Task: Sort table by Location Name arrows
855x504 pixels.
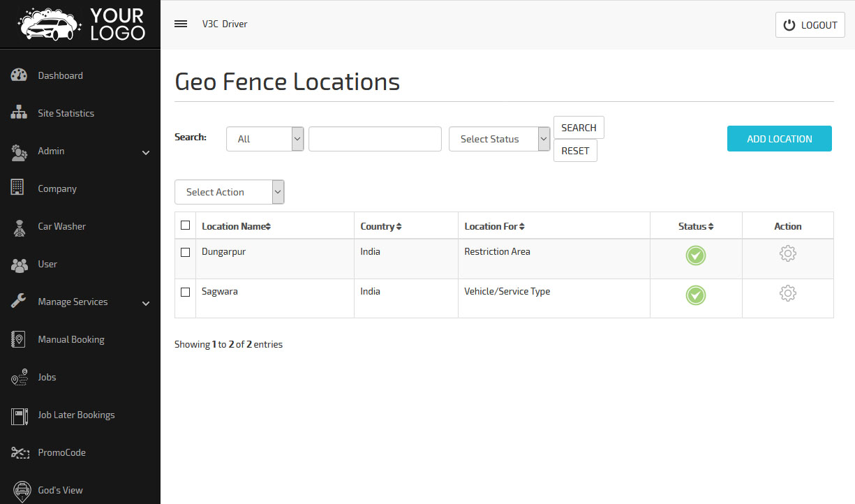Action: (x=268, y=227)
